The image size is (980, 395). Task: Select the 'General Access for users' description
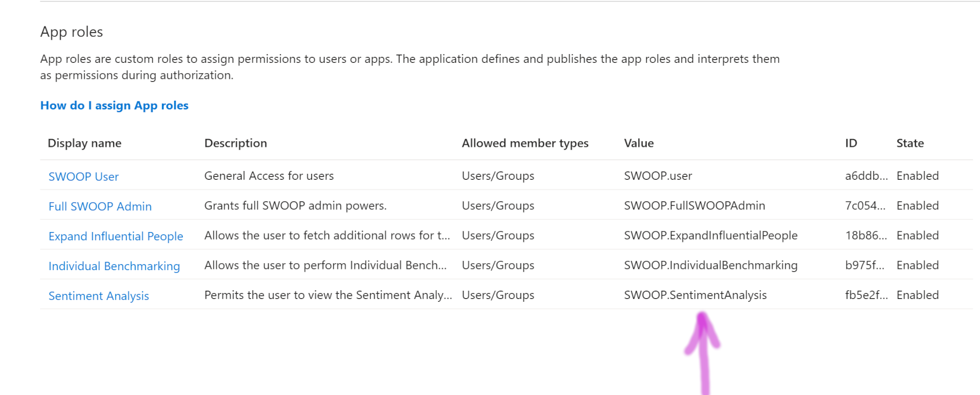pyautogui.click(x=269, y=176)
